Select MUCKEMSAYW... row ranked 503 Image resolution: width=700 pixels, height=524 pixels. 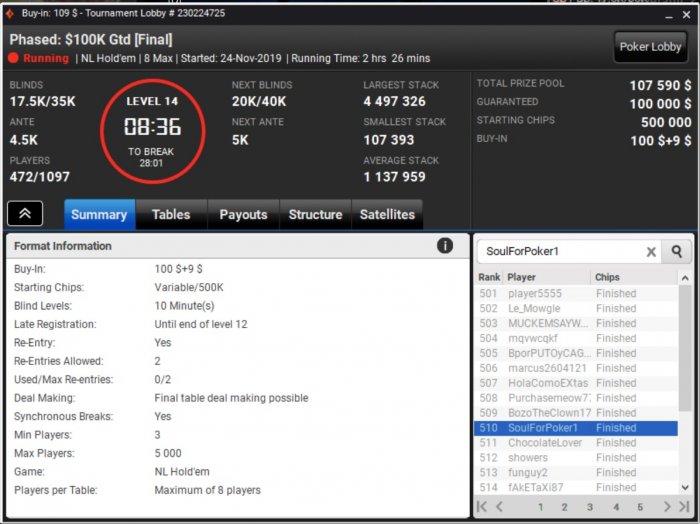[x=576, y=323]
